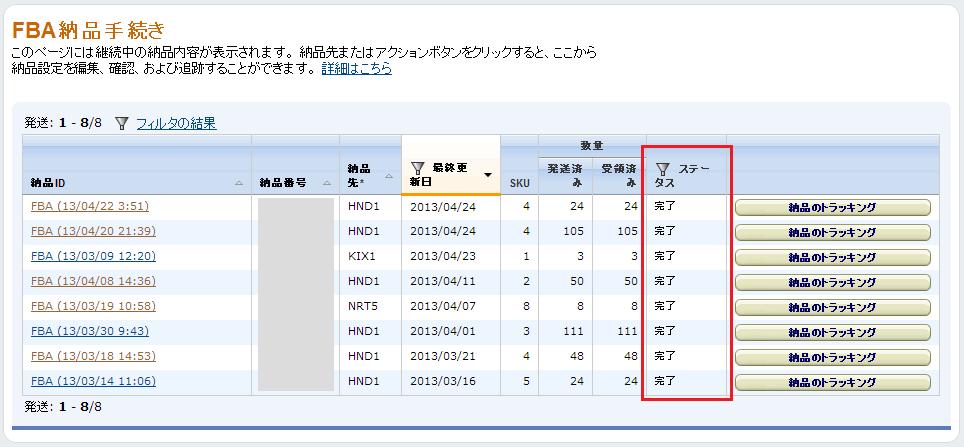Click 納品のトラッキング for the NRT5 shipment
964x447 pixels.
(832, 308)
